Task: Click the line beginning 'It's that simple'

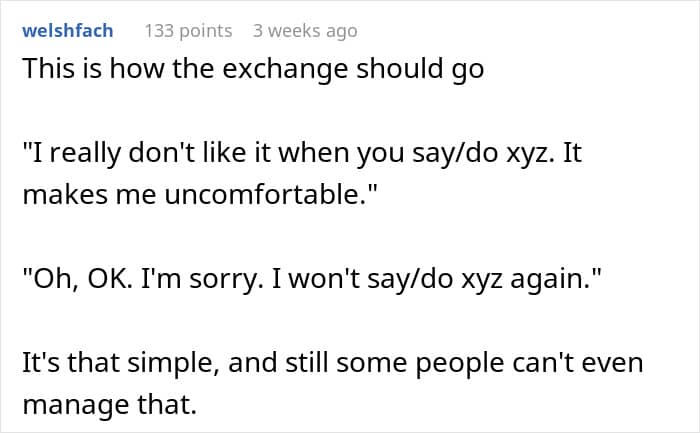Action: click(333, 363)
